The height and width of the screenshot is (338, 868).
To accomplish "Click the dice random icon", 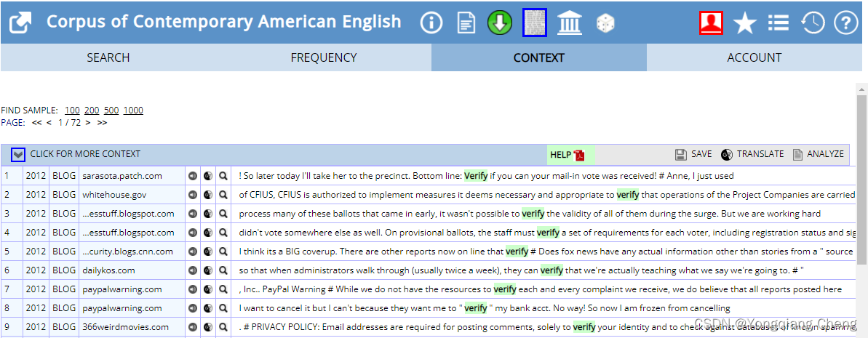I will click(605, 23).
